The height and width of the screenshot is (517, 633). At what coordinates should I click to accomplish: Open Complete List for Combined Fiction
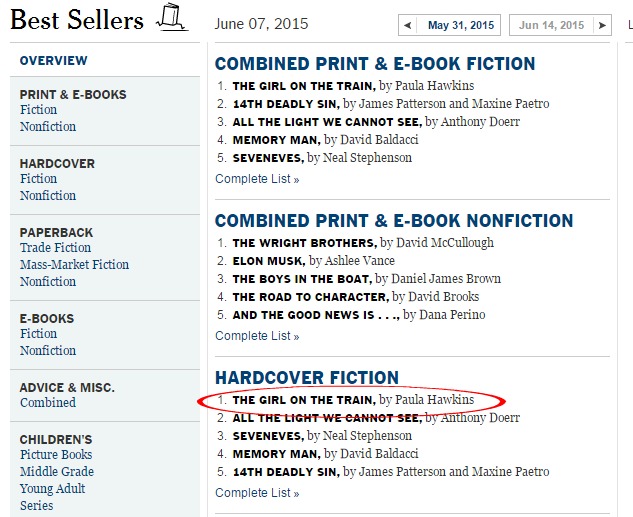[x=257, y=179]
